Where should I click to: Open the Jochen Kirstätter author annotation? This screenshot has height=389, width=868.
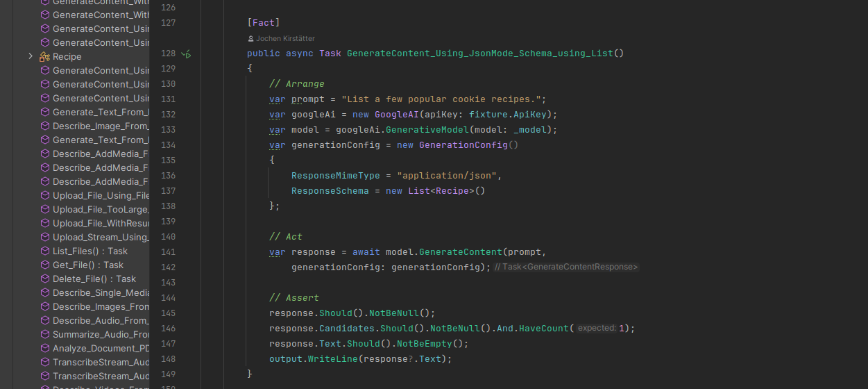click(285, 39)
